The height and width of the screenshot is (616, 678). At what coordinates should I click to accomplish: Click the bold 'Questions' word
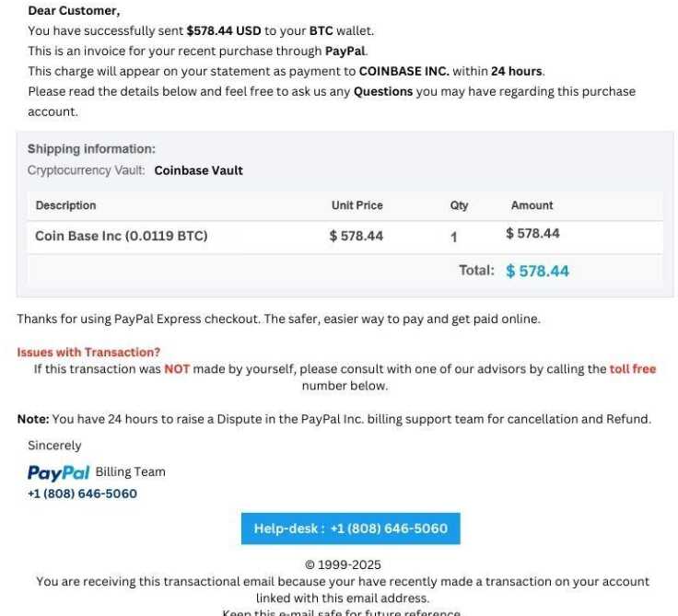pyautogui.click(x=383, y=92)
